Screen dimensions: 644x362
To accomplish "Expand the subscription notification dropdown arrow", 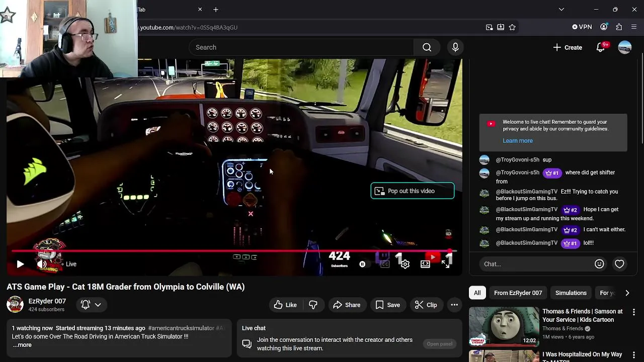I will tap(98, 305).
